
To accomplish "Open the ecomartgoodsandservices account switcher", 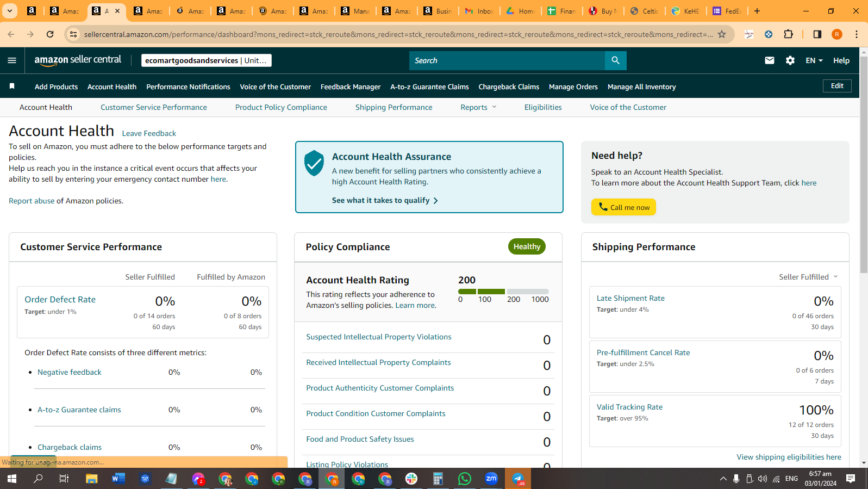I will coord(207,60).
